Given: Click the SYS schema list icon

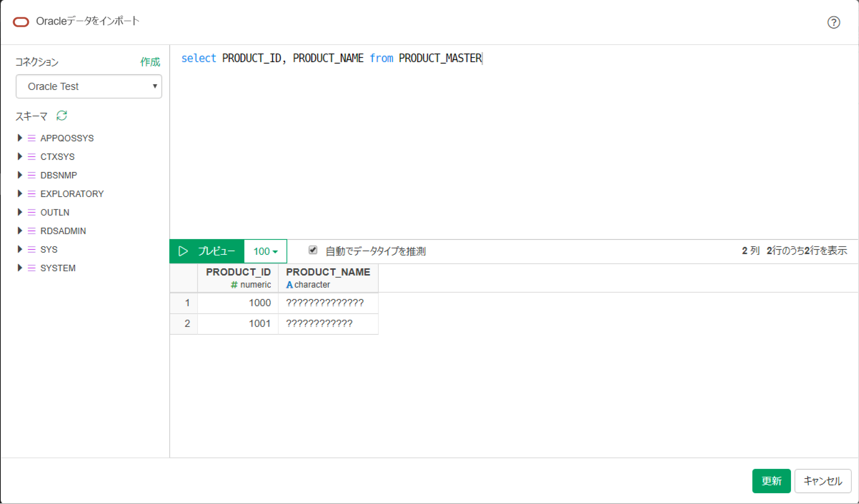Looking at the screenshot, I should 32,249.
